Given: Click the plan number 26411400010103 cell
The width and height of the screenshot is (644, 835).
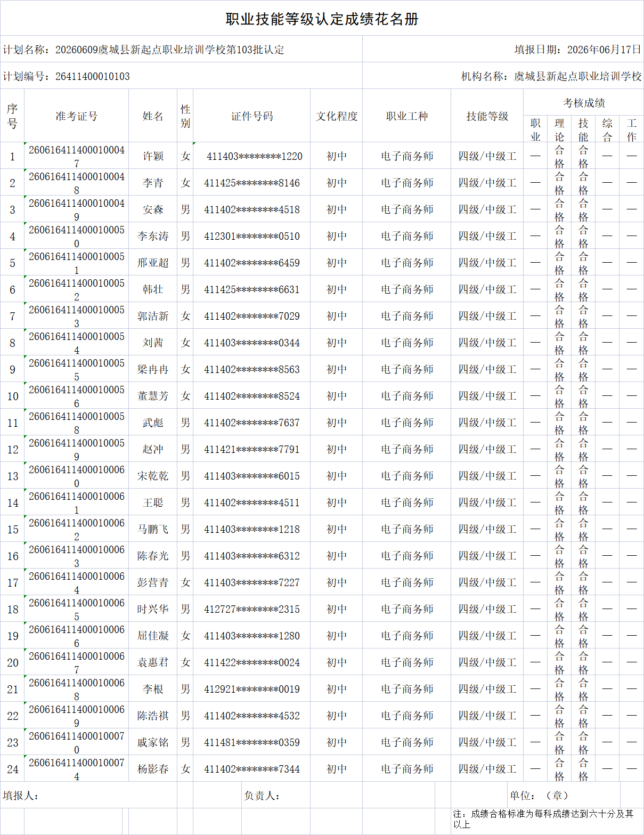Looking at the screenshot, I should 181,76.
